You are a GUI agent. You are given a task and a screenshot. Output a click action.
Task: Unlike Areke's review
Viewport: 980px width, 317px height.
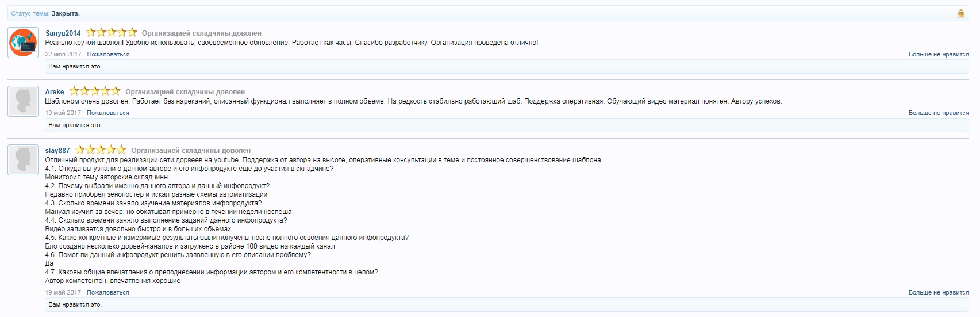click(938, 113)
